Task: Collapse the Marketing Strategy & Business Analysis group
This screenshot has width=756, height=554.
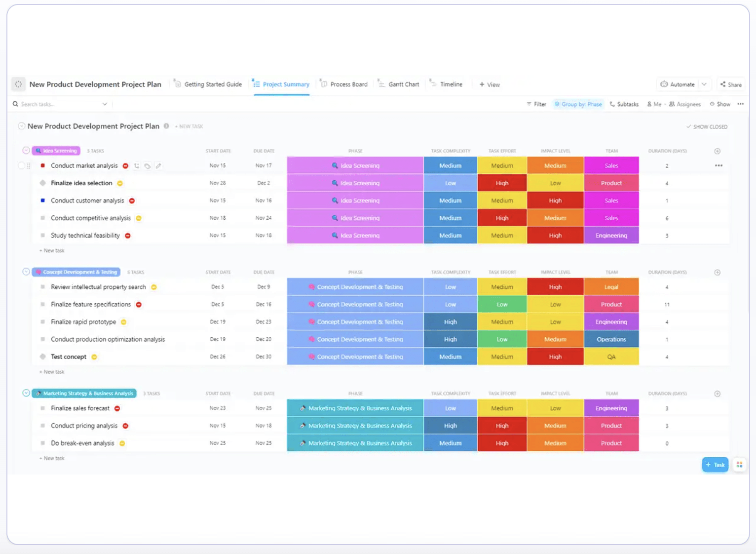Action: coord(26,393)
